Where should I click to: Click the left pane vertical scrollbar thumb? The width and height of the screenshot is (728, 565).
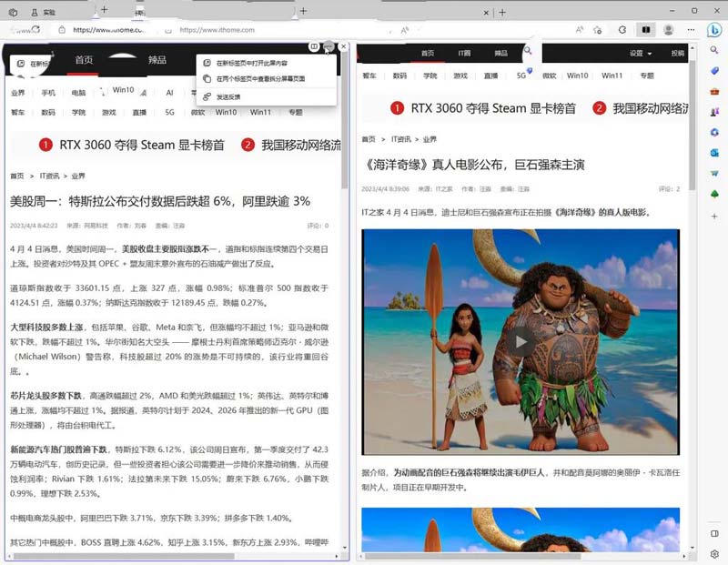tap(344, 121)
